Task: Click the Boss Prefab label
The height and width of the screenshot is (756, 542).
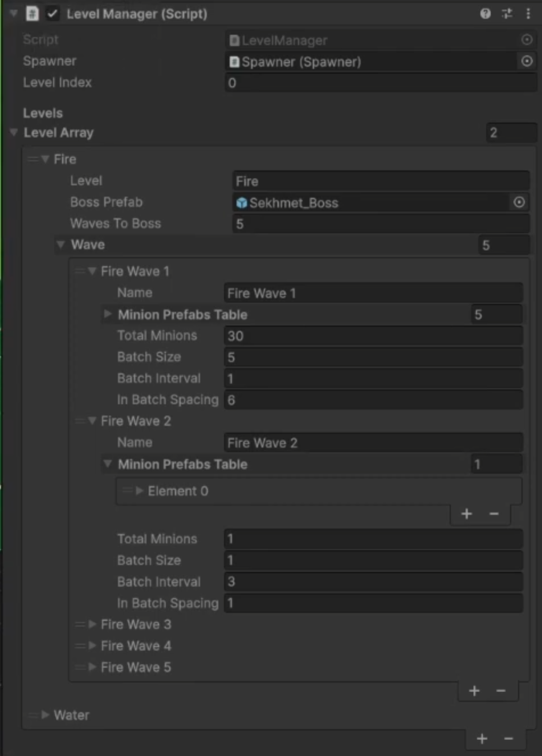Action: [106, 202]
